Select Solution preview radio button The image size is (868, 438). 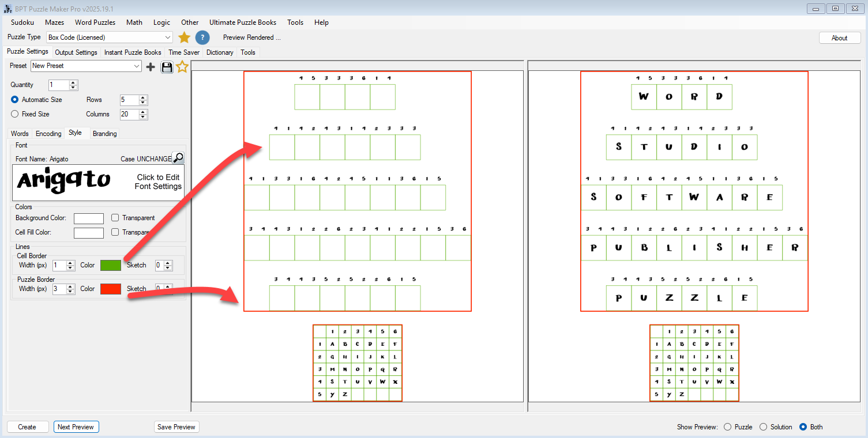click(x=763, y=427)
